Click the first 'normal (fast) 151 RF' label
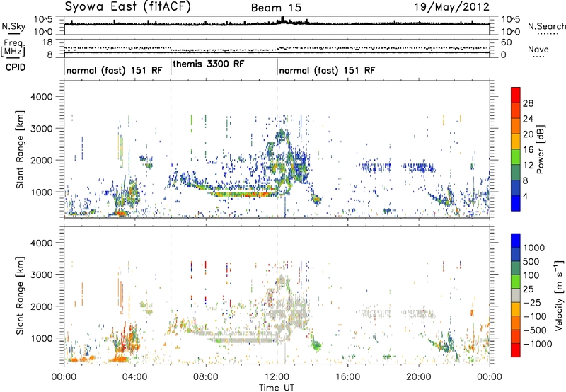 pyautogui.click(x=115, y=70)
